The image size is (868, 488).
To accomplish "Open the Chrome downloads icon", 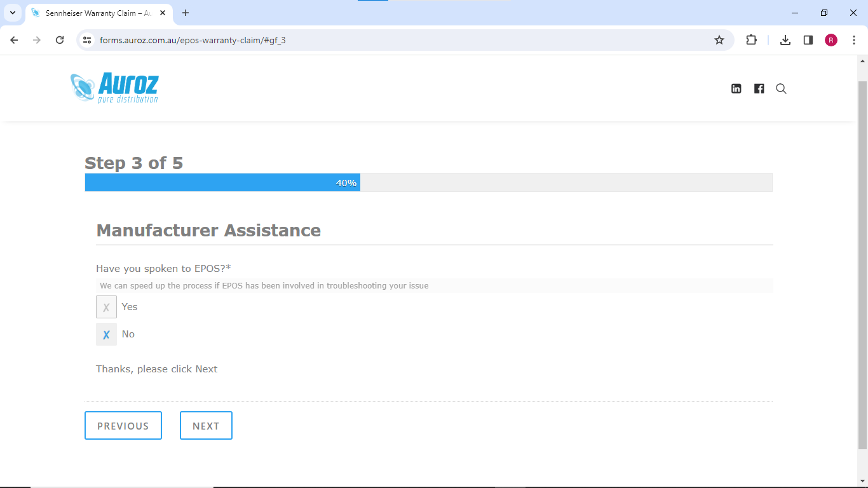I will 785,40.
